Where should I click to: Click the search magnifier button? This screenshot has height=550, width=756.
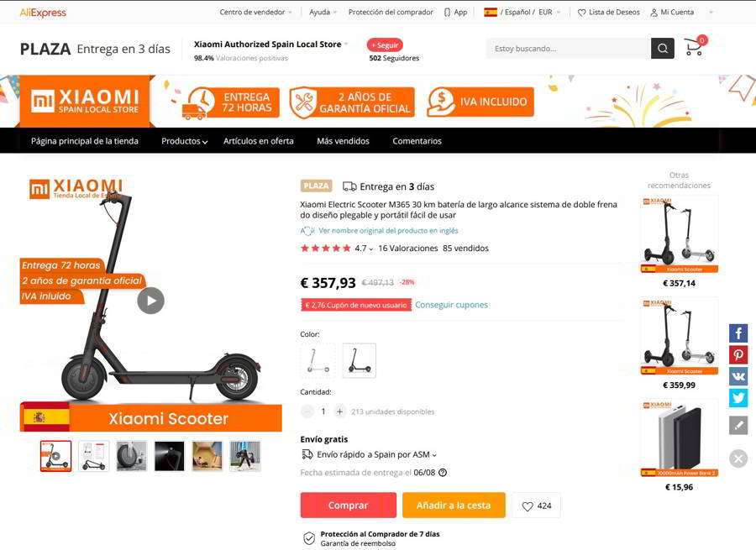pos(663,49)
